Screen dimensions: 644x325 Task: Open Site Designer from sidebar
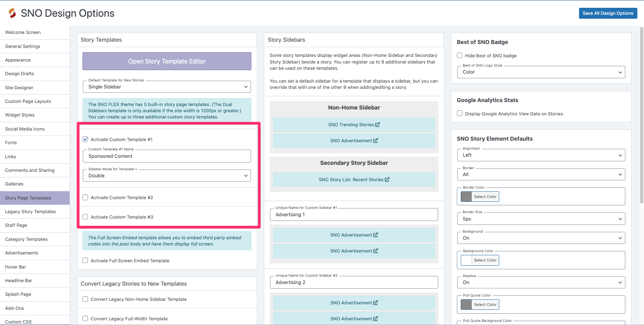[35, 88]
